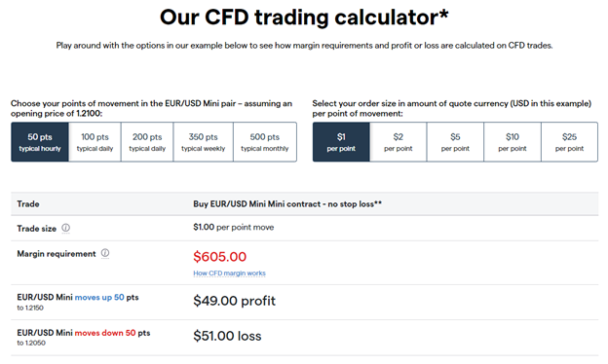
Task: Open the Margin requirement info icon
Action: point(105,253)
